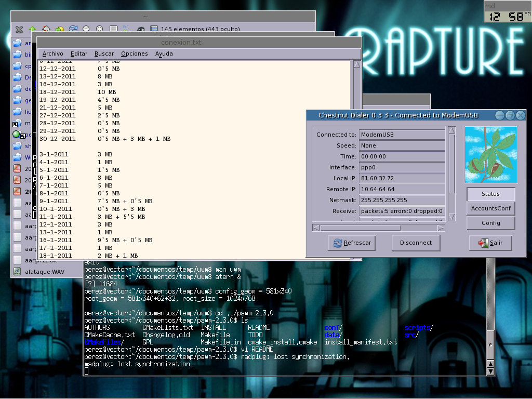Maximize the Chestnut Dialer window
Image resolution: width=532 pixels, height=399 pixels.
click(510, 116)
